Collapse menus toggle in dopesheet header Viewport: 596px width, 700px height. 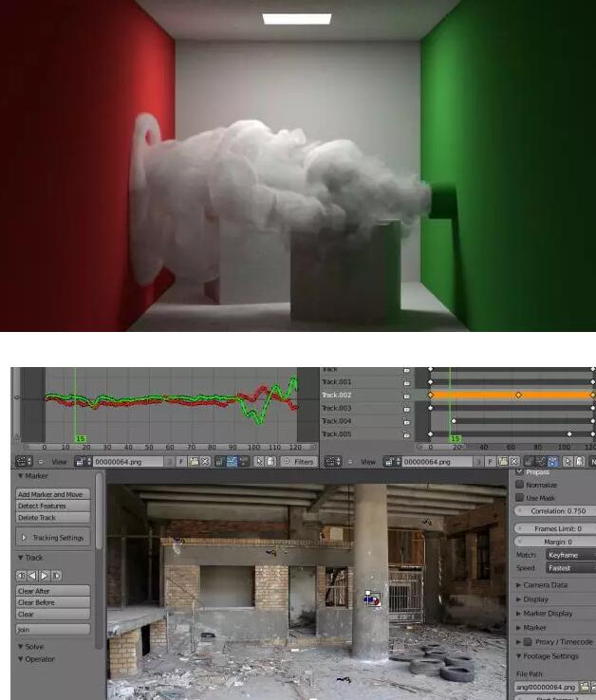[350, 462]
